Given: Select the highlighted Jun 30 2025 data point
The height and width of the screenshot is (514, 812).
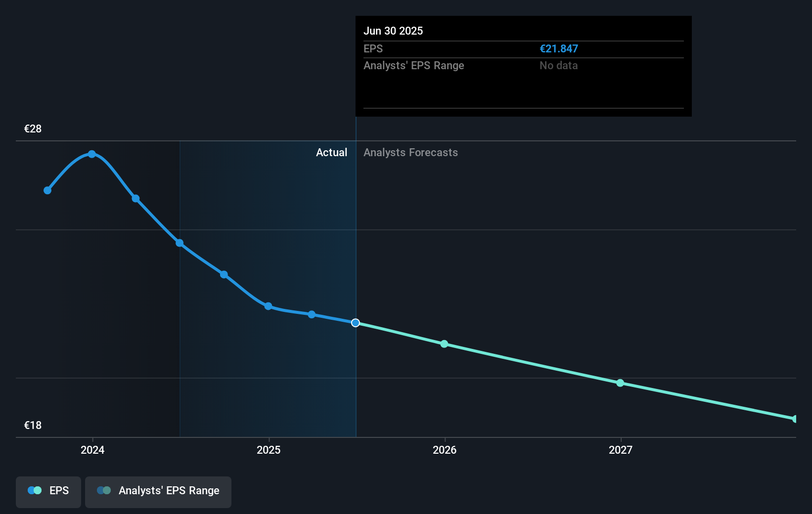Looking at the screenshot, I should [355, 323].
